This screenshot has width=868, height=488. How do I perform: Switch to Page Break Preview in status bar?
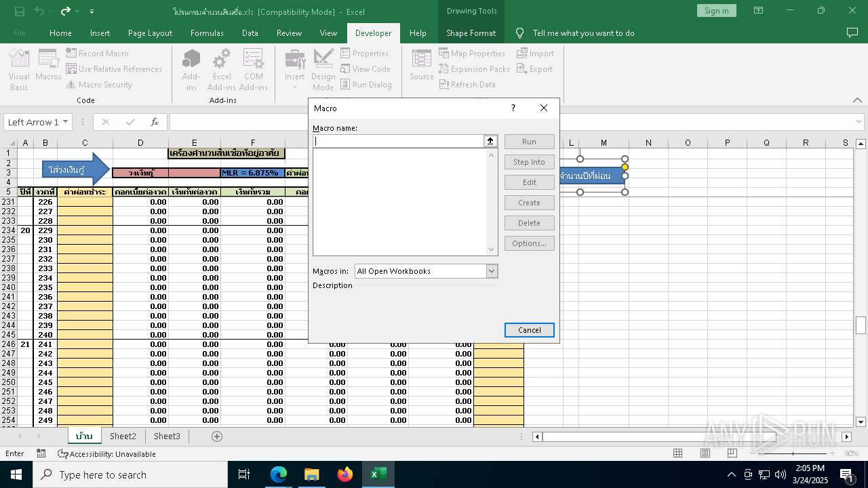732,453
